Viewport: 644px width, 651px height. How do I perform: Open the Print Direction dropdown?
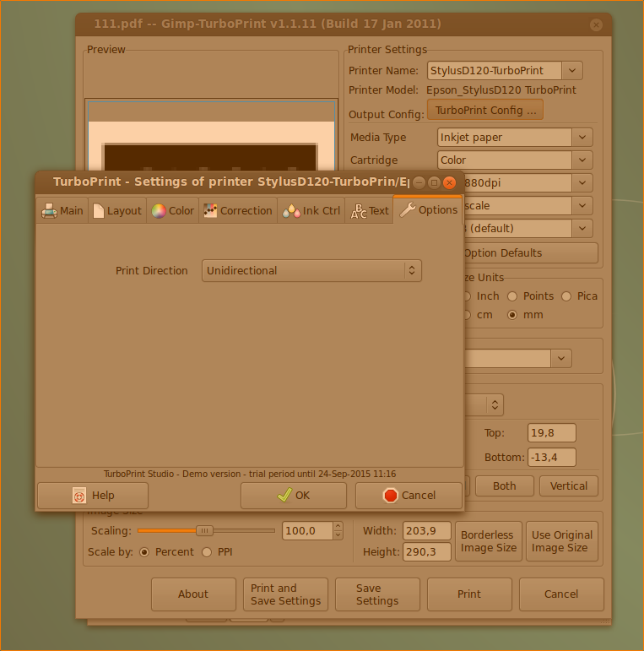(x=311, y=271)
